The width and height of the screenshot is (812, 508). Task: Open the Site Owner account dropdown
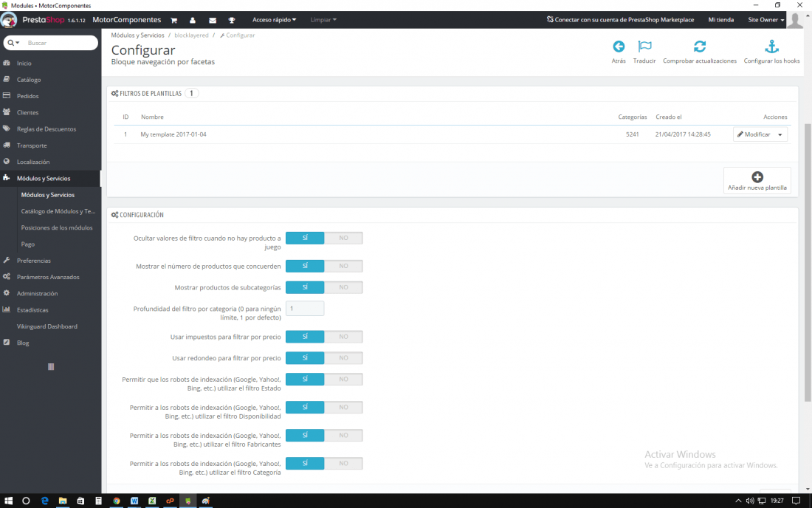[766, 20]
